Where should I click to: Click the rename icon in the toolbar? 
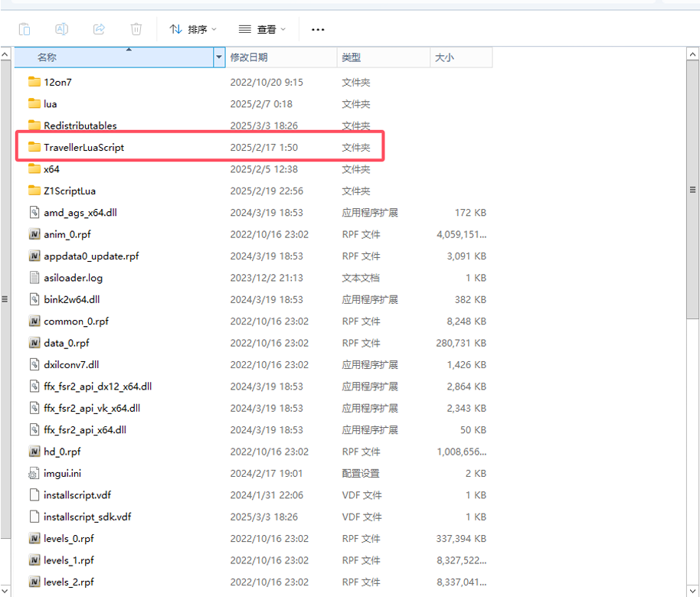coord(61,29)
